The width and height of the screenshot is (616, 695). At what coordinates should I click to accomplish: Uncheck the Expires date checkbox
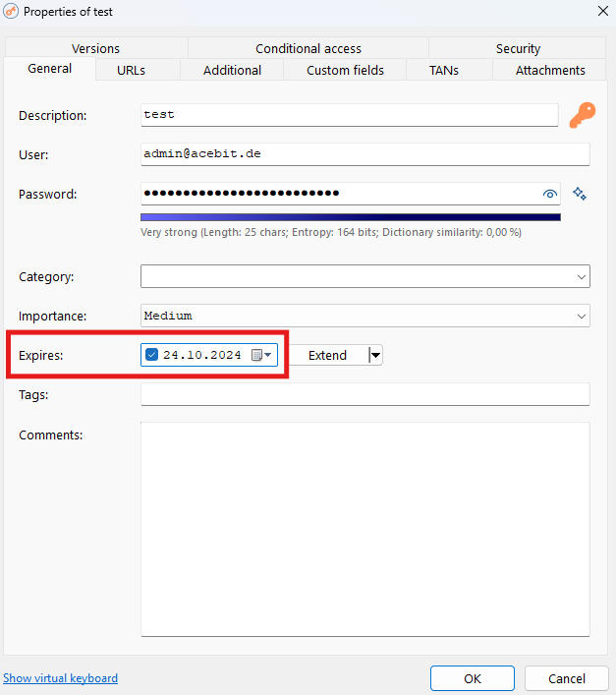(151, 355)
